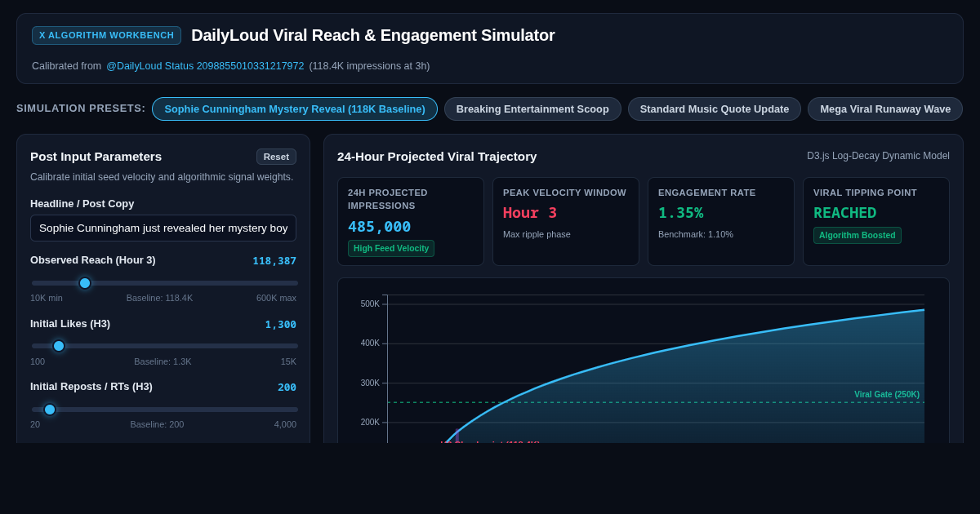
Task: Click the 1,300 initial likes value
Action: click(x=281, y=325)
